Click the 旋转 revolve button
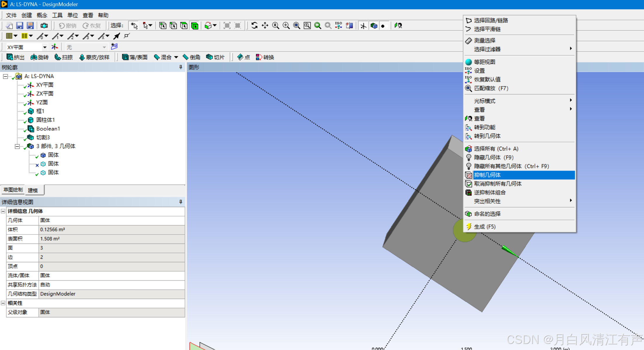This screenshot has height=350, width=644. pyautogui.click(x=39, y=57)
